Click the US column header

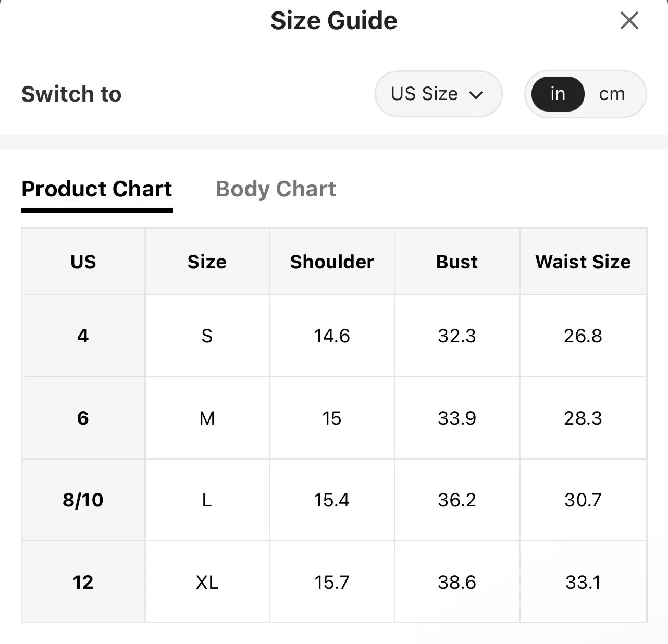(83, 262)
